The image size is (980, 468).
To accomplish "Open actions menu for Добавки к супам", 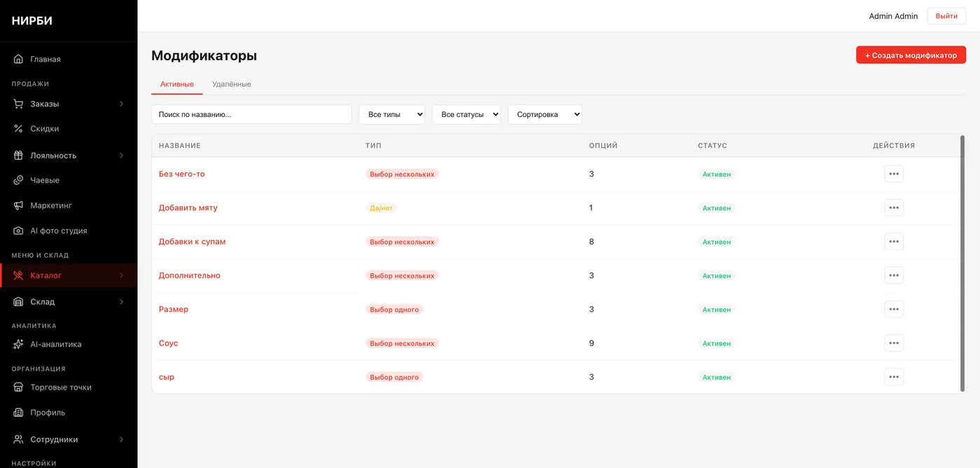I will point(894,242).
